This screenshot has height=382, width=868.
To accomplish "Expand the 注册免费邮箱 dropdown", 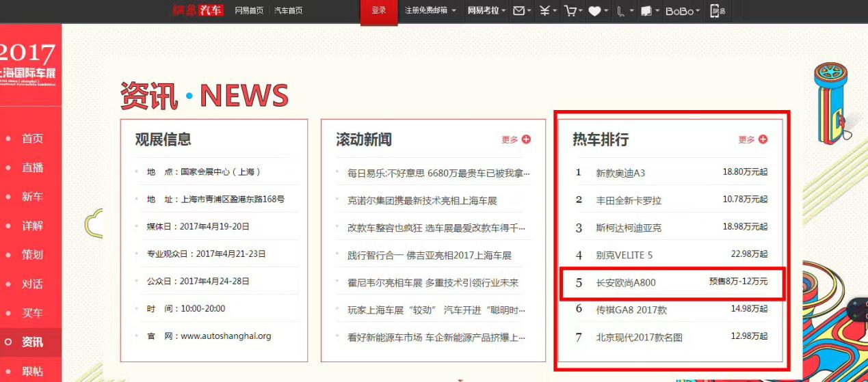I will (430, 11).
